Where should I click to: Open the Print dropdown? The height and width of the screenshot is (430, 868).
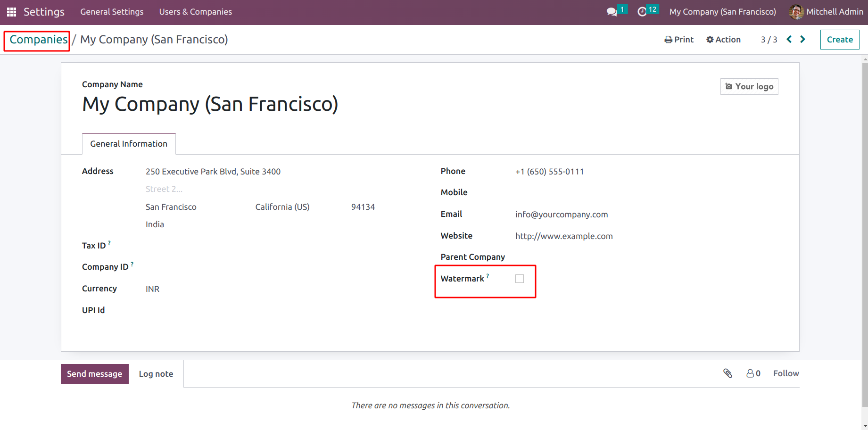pyautogui.click(x=679, y=40)
